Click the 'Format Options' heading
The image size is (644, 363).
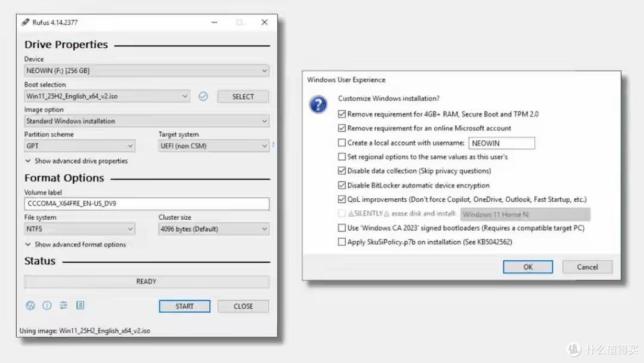pos(64,178)
